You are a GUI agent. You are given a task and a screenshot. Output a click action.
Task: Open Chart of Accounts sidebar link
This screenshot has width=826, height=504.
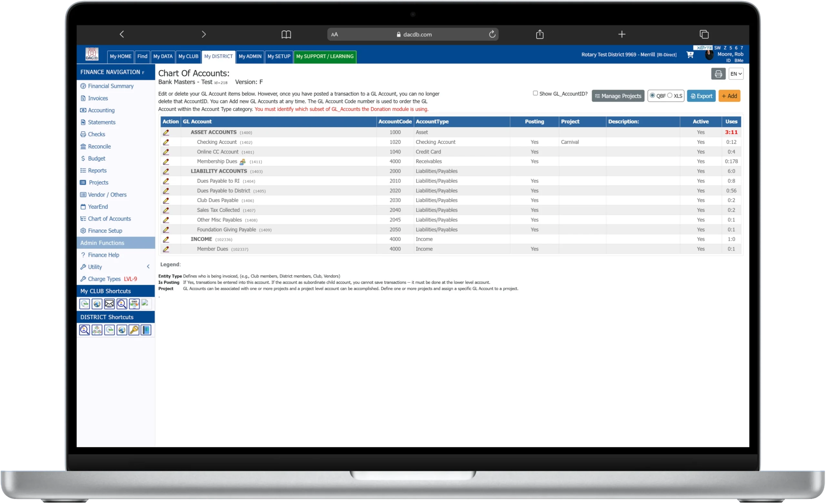[x=109, y=219]
